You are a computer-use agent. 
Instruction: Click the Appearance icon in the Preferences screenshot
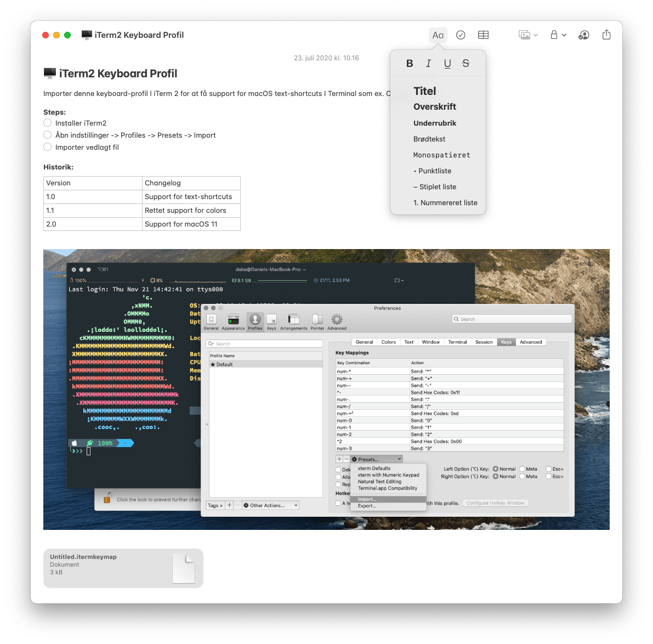[233, 322]
